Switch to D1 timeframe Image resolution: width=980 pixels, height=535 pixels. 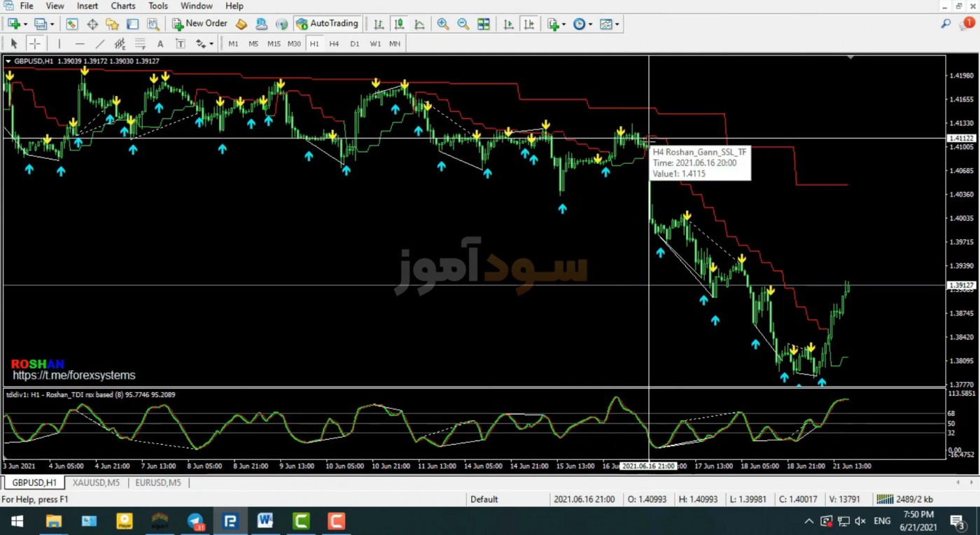click(x=355, y=43)
